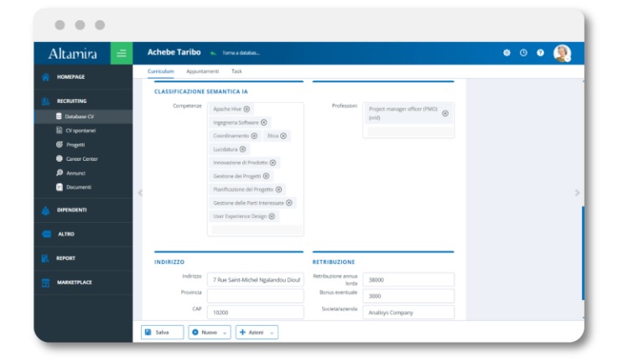Click the back arrow beside Torna a database
Image resolution: width=644 pixels, height=362 pixels.
213,53
